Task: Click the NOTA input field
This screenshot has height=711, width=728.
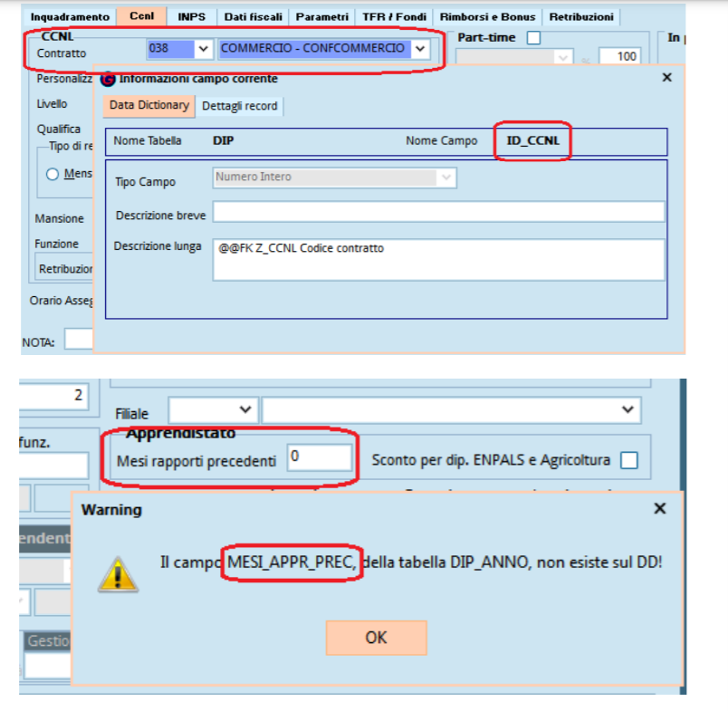Action: 79,339
